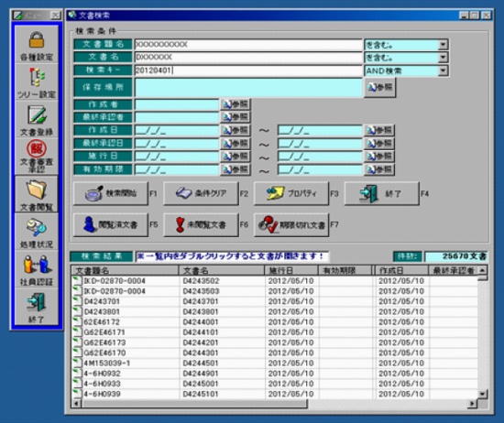Open 処理状況 icon in sidebar
The image size is (504, 423).
[x=37, y=232]
